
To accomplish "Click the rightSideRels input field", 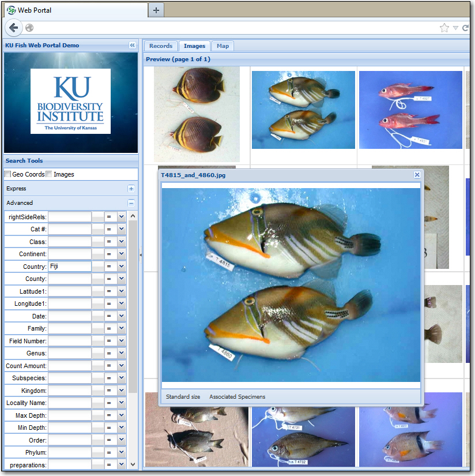I will pos(70,217).
